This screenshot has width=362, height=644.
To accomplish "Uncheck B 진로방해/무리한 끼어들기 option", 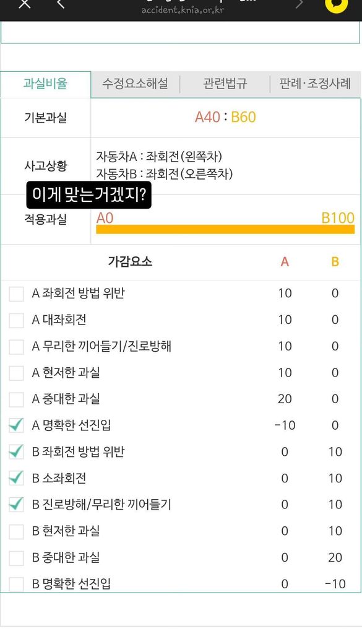I will (x=17, y=505).
